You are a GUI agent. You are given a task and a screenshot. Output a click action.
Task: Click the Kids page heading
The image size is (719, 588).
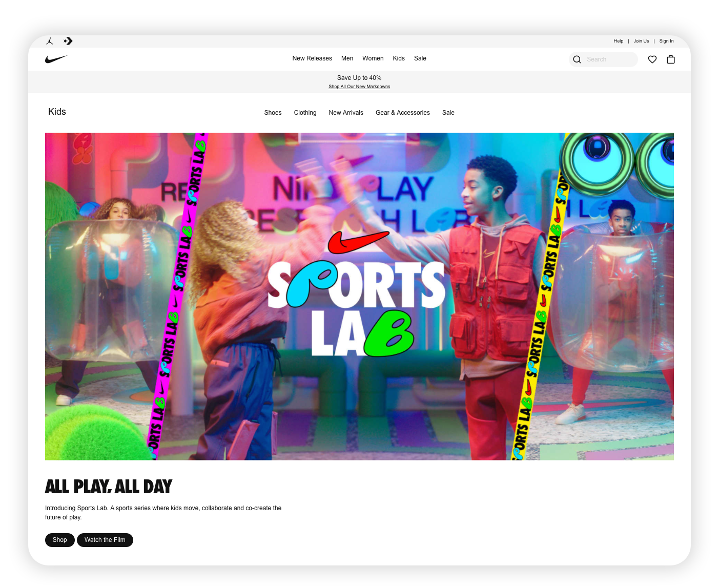click(57, 112)
